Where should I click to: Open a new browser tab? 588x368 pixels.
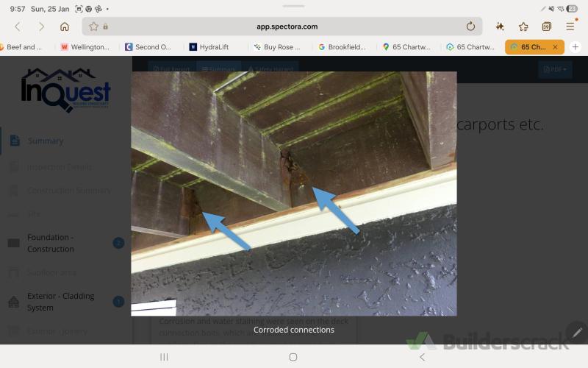(x=576, y=46)
